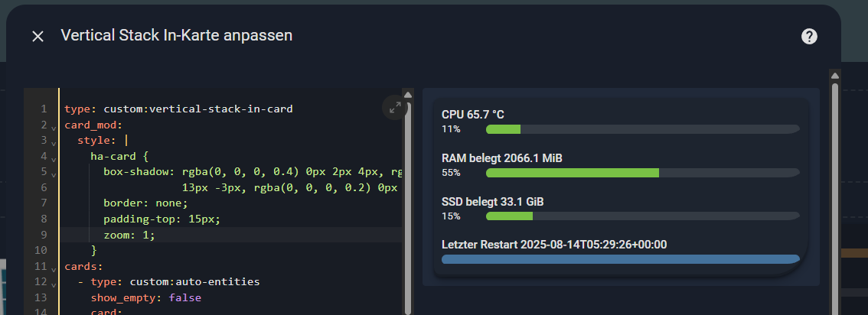This screenshot has height=315, width=868.
Task: Click the Letzter Restart blue bar
Action: (x=620, y=259)
